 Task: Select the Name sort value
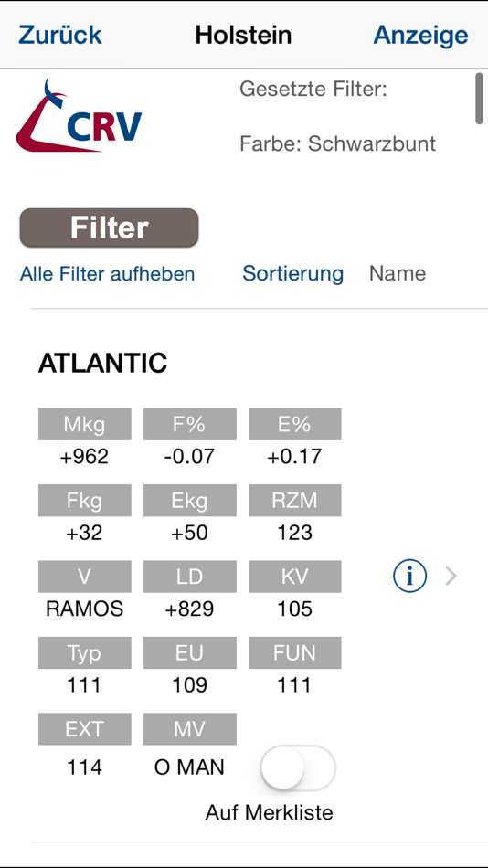click(x=398, y=273)
